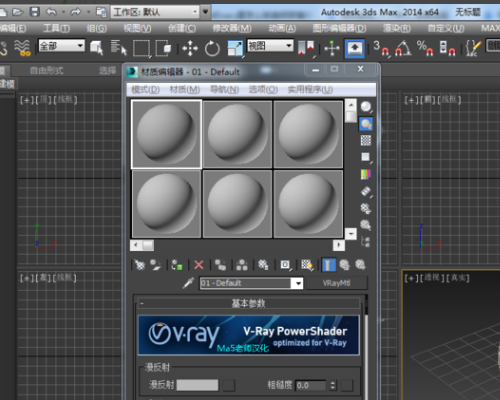Activate the Select and Scale tool
This screenshot has height=400, width=500.
click(x=235, y=49)
